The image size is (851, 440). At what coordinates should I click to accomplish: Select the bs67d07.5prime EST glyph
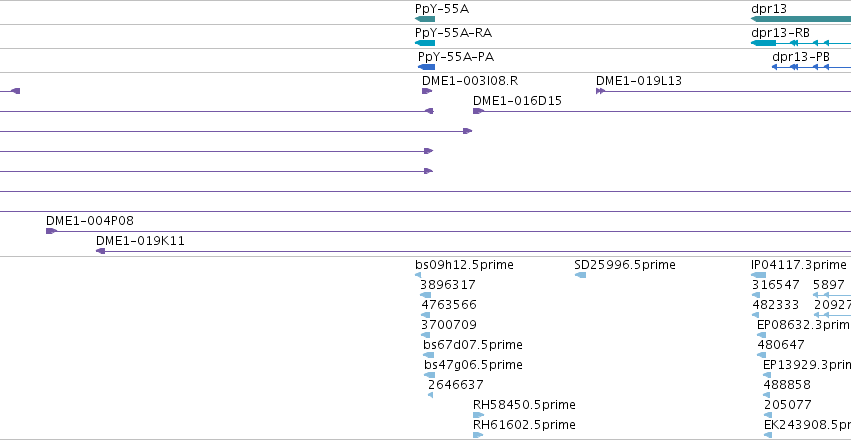pos(429,355)
